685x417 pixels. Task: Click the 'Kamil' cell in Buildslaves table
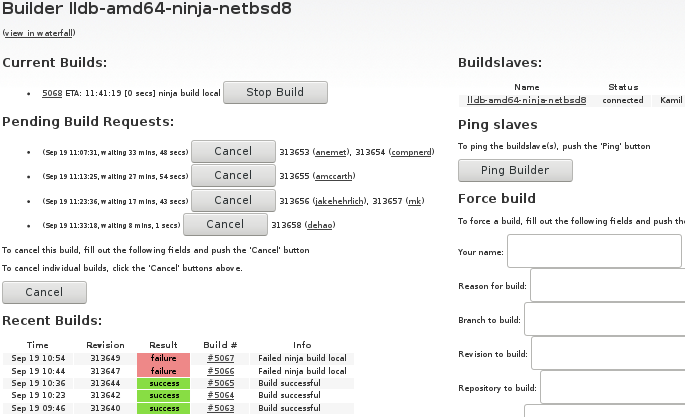(x=669, y=100)
